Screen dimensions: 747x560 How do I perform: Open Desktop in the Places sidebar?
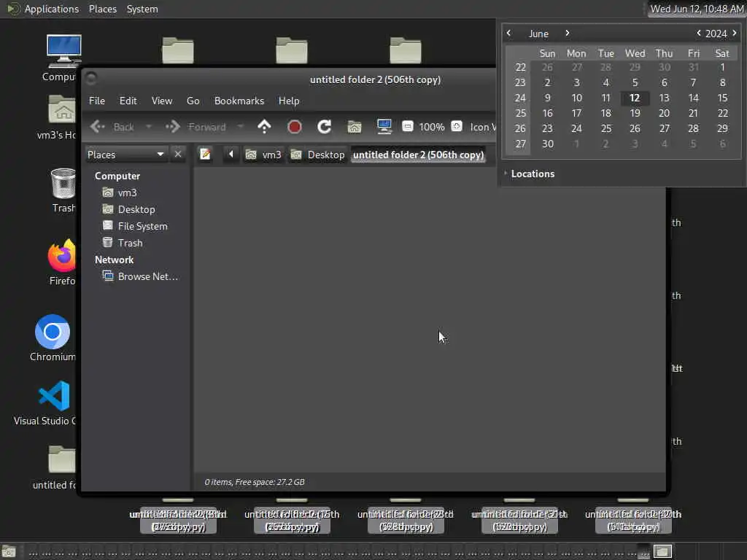(x=136, y=209)
